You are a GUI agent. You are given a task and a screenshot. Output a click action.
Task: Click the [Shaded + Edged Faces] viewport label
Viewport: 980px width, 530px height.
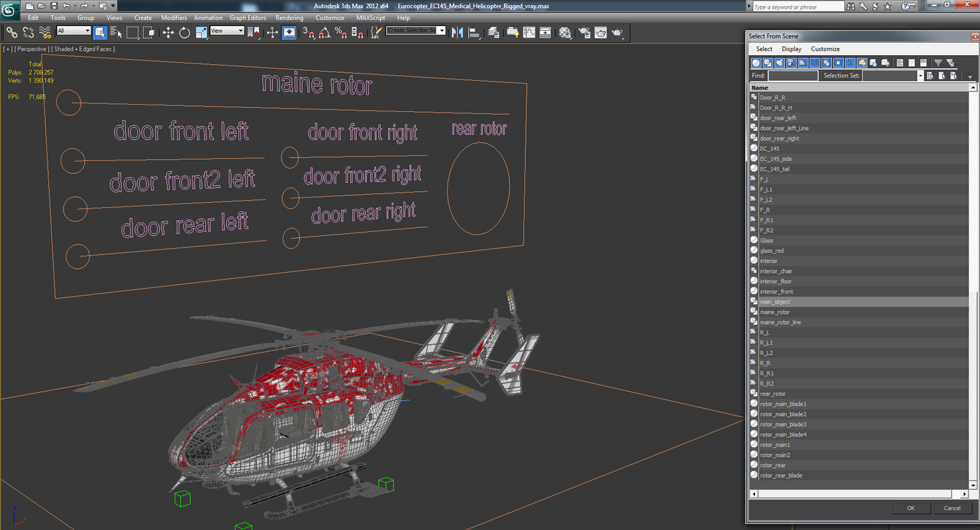pyautogui.click(x=83, y=49)
